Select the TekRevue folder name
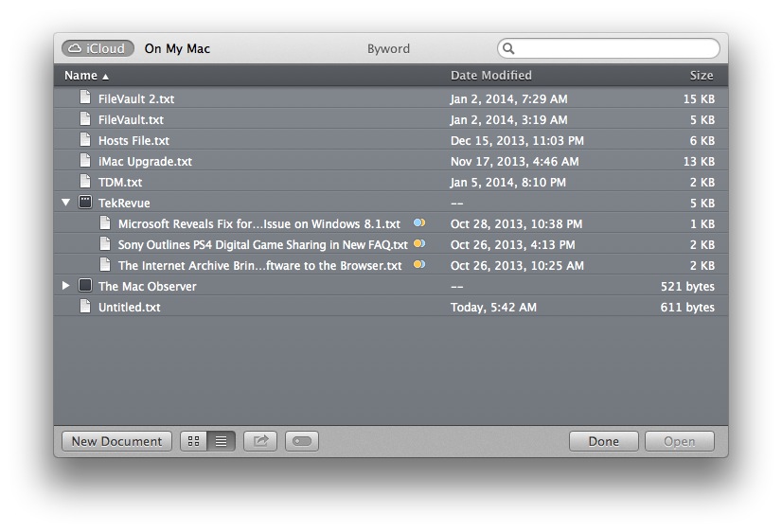This screenshot has height=532, width=782. [x=124, y=204]
